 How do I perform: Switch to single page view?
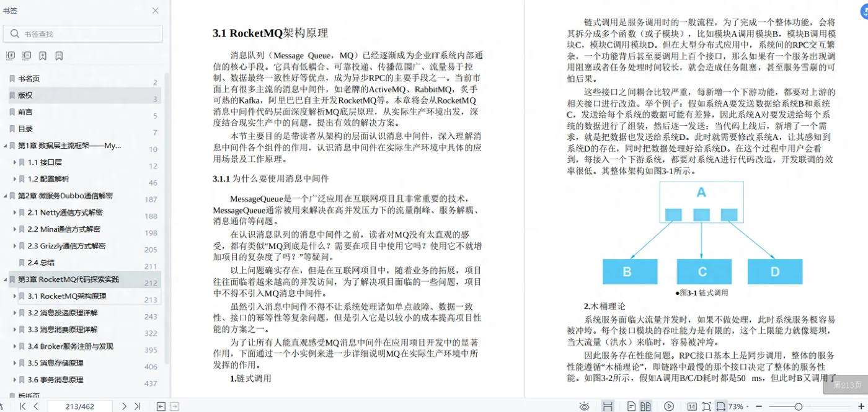coord(631,406)
